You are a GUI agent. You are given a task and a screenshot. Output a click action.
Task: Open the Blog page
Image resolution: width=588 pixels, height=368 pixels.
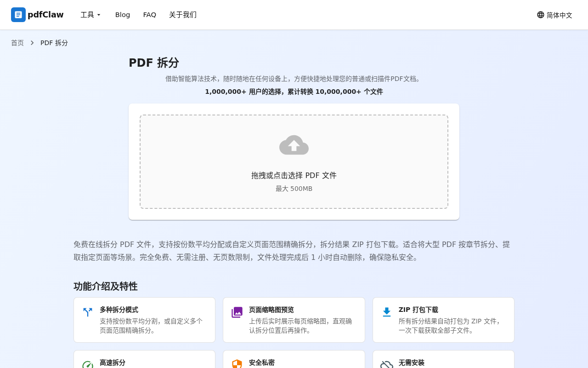[123, 15]
